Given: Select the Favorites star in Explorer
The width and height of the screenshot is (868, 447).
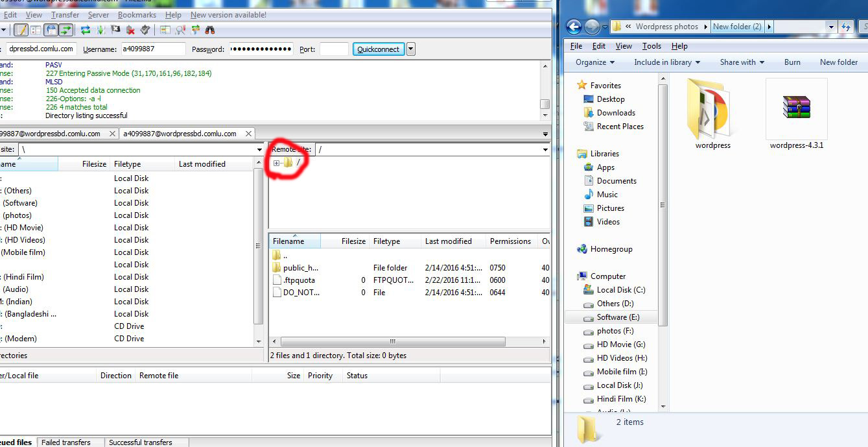Looking at the screenshot, I should [x=582, y=85].
